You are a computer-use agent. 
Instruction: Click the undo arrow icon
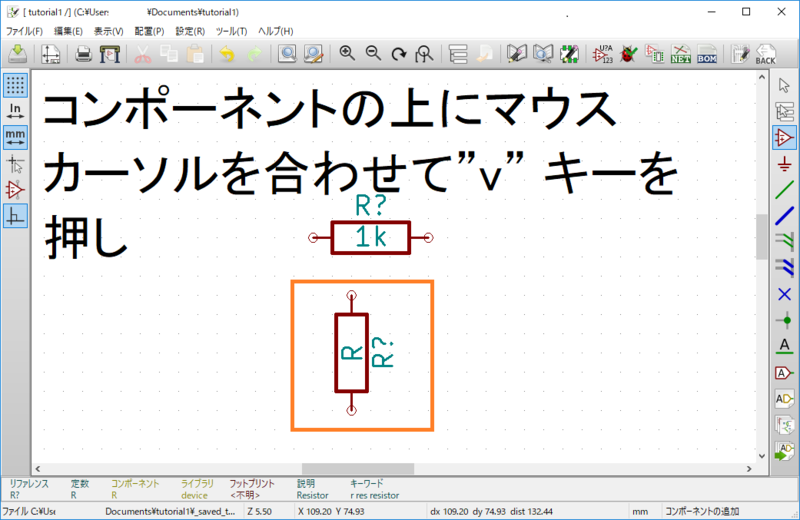227,54
